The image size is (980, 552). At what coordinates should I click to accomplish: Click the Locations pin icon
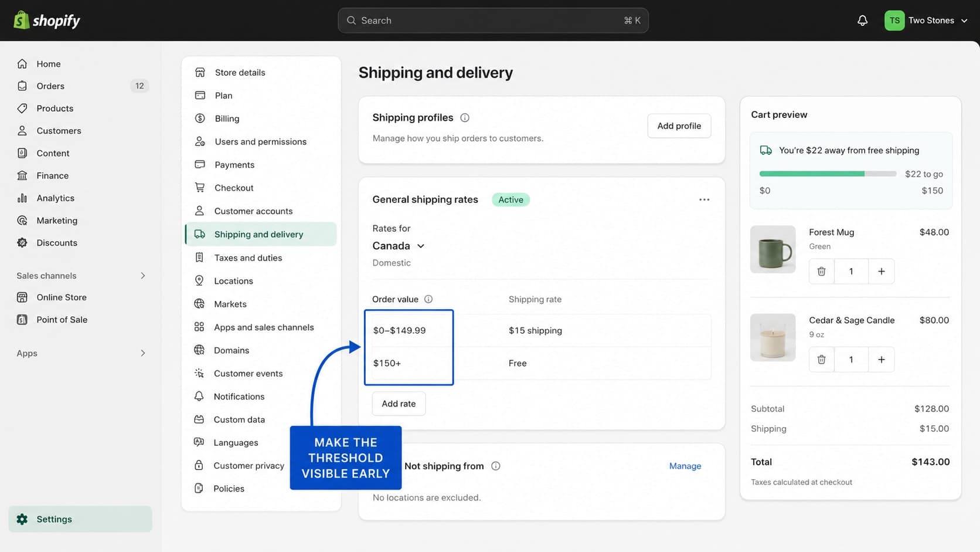coord(199,280)
